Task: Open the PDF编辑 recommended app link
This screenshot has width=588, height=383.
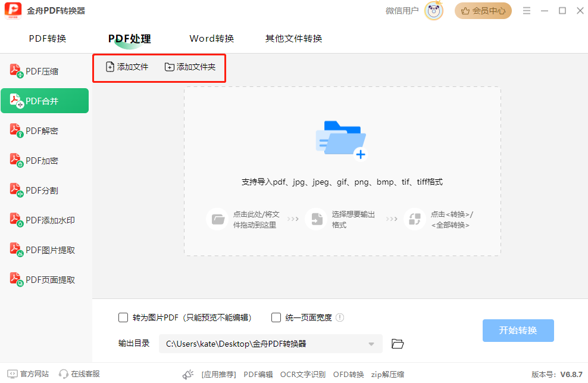Action: click(x=258, y=375)
